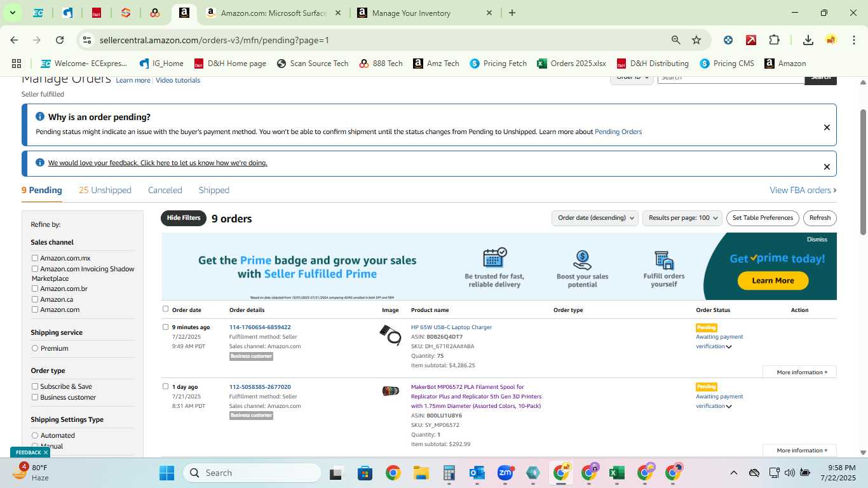Expand payment verification status for HP charger order
Image resolution: width=868 pixels, height=488 pixels.
729,347
